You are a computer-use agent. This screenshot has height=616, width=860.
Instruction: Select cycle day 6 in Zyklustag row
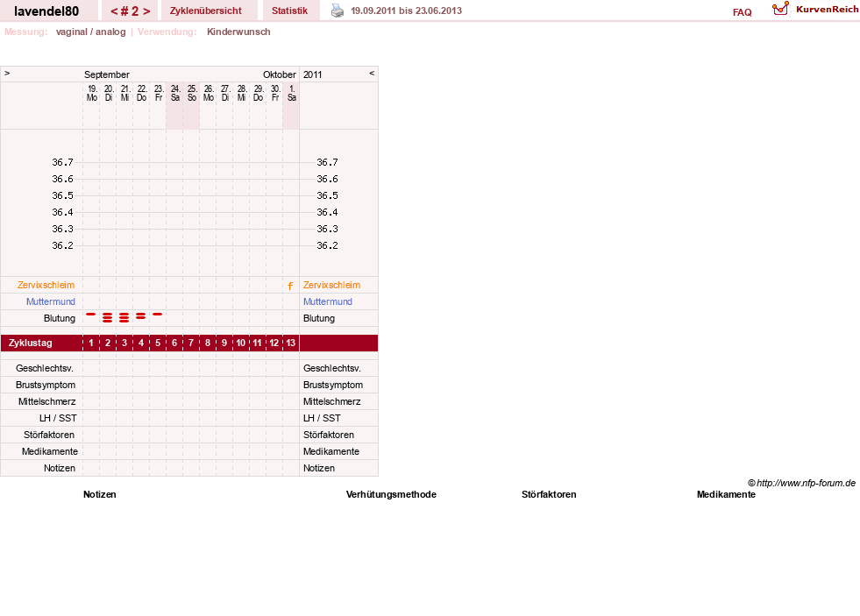(x=174, y=343)
